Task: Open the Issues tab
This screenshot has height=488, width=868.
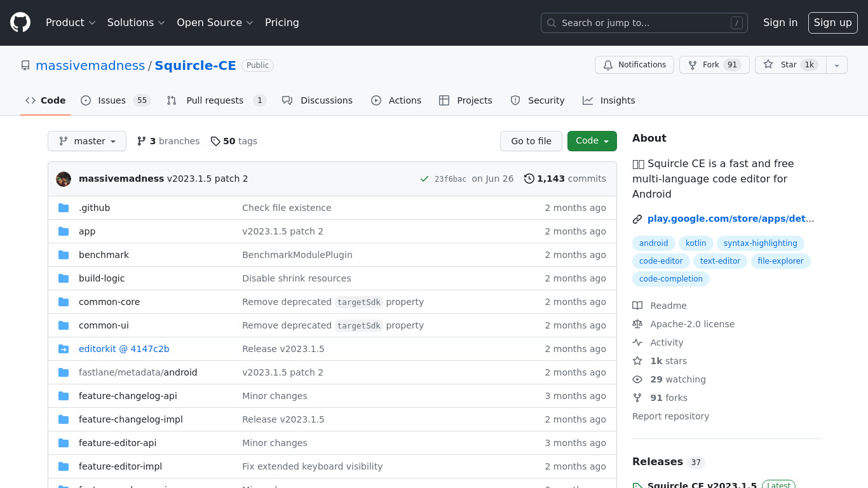Action: (115, 100)
